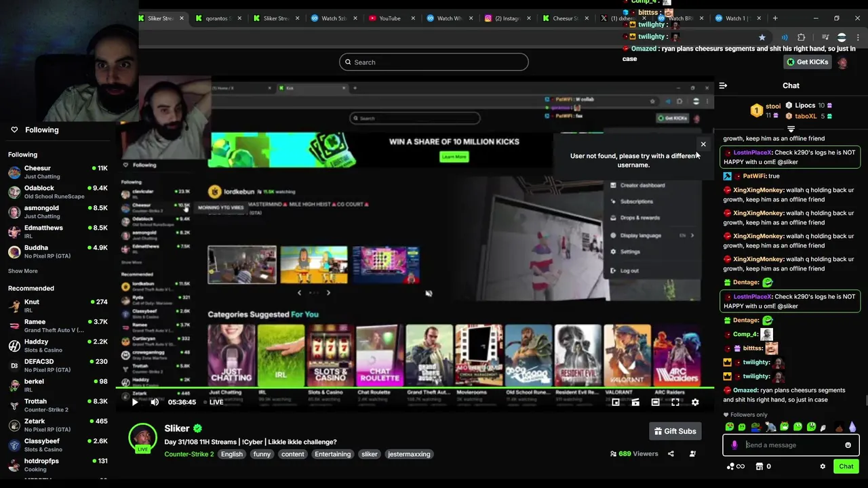Enter fullscreen on the video player
This screenshot has width=868, height=488.
[675, 403]
